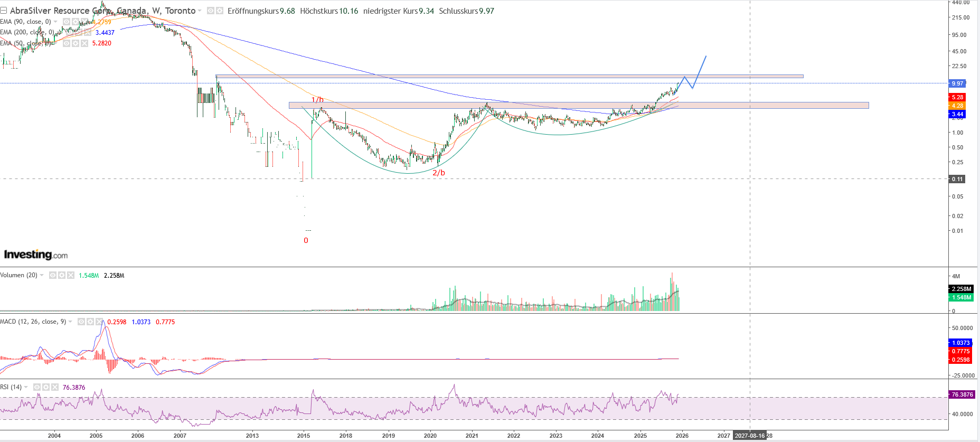Viewport: 980px width, 442px height.
Task: Open the RSI (14) dropdown arrow
Action: [x=26, y=387]
